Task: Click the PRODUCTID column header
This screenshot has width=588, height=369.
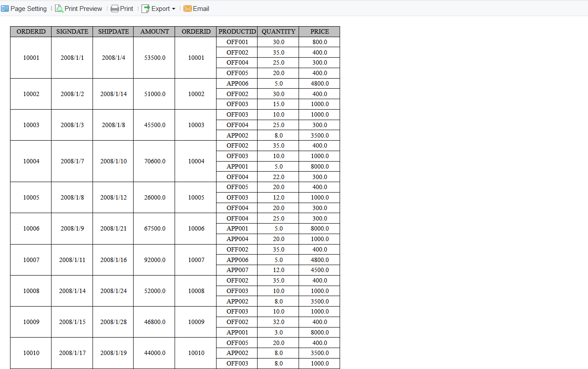Action: [x=237, y=31]
